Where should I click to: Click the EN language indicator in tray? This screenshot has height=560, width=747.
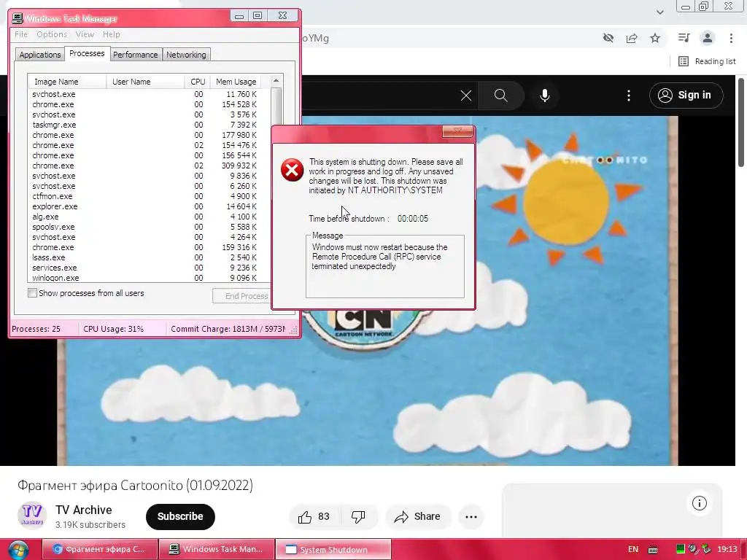[x=633, y=549]
